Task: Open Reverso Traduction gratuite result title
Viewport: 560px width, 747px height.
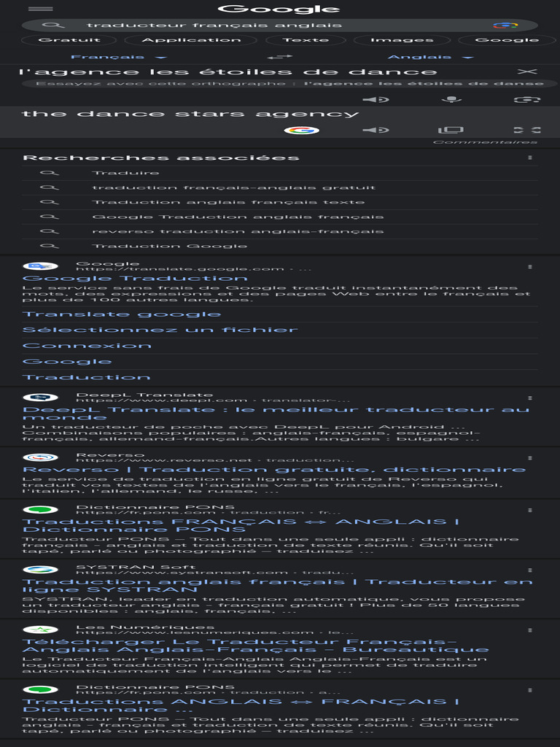Action: coord(274,470)
